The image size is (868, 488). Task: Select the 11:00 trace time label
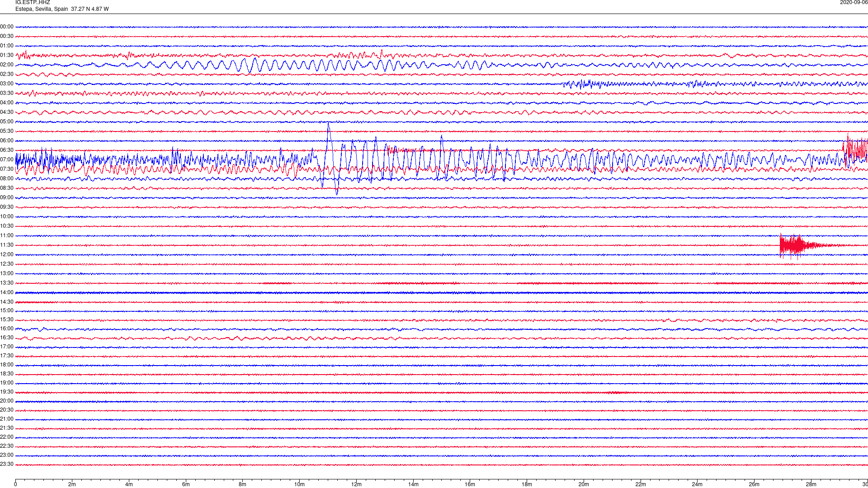tap(7, 236)
